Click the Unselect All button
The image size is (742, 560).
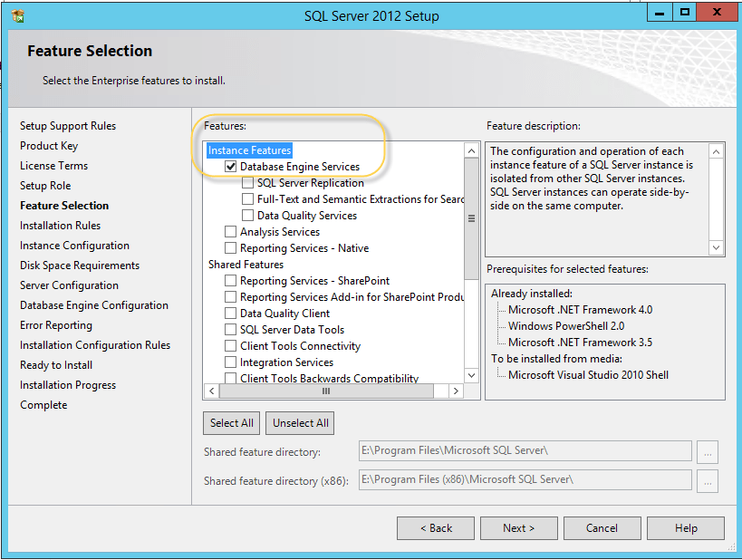coord(300,423)
